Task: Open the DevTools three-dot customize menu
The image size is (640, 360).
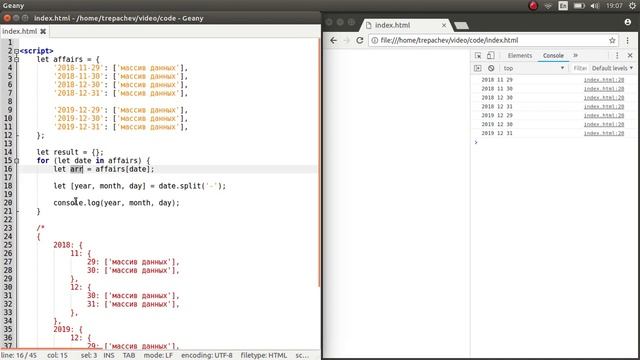Action: [617, 56]
